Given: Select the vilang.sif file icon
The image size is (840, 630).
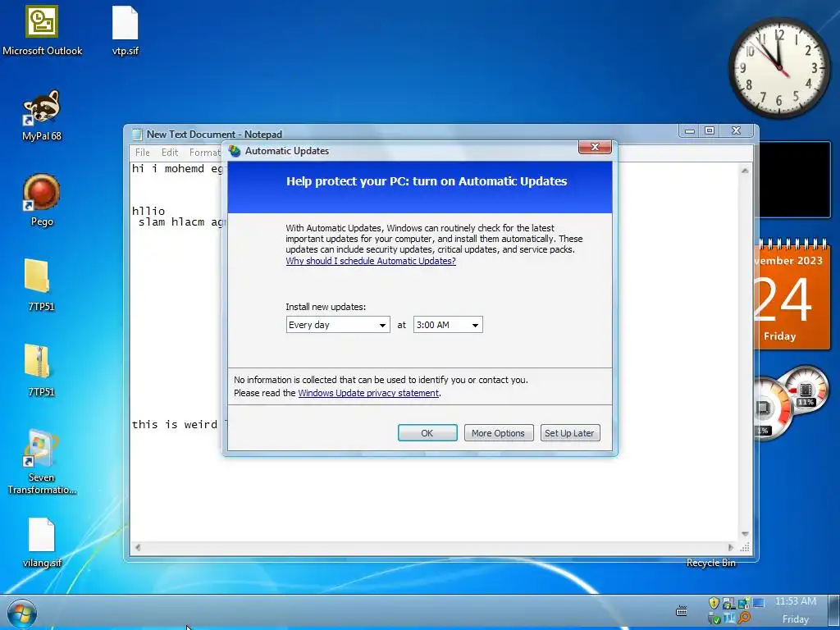Looking at the screenshot, I should [42, 541].
